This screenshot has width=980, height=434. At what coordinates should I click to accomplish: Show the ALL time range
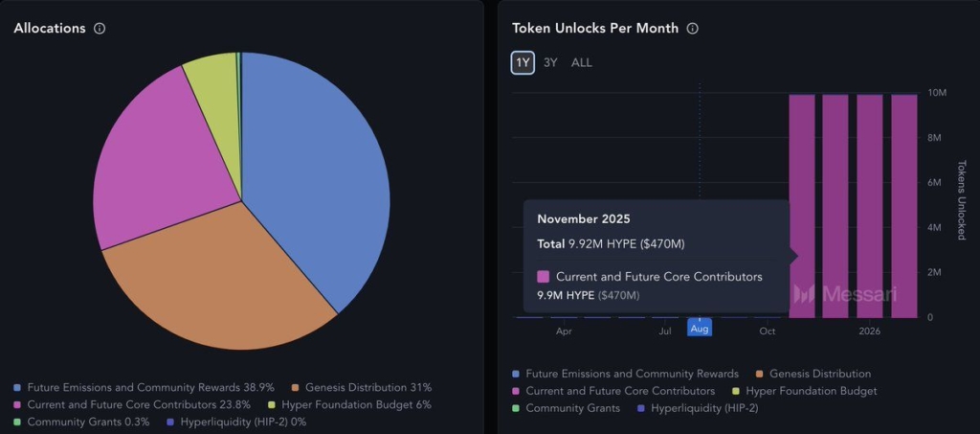(582, 62)
